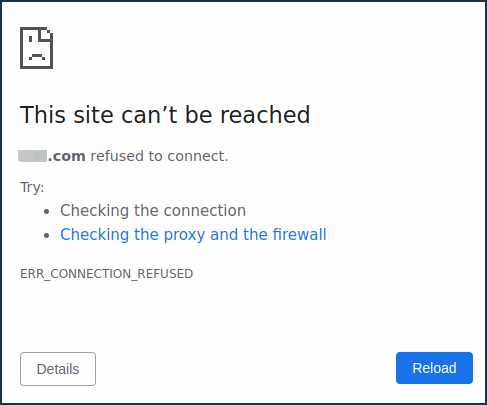Screen dimensions: 487x405
Task: Click the word REFUSED in the error code
Action: click(x=165, y=274)
